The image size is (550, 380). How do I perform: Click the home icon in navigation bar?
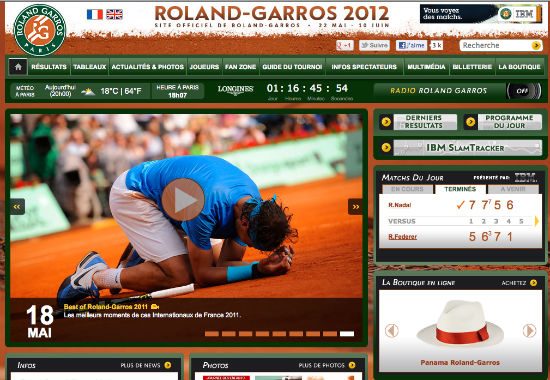pyautogui.click(x=18, y=67)
